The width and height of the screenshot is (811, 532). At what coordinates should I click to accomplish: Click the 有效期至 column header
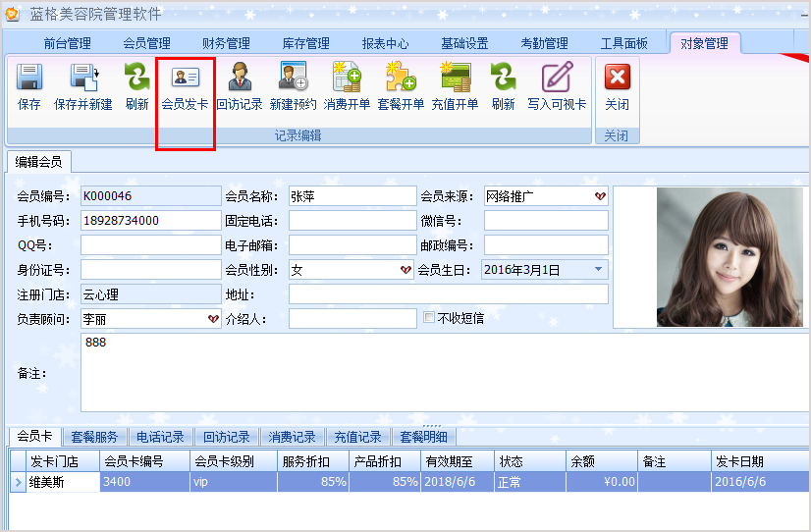458,461
